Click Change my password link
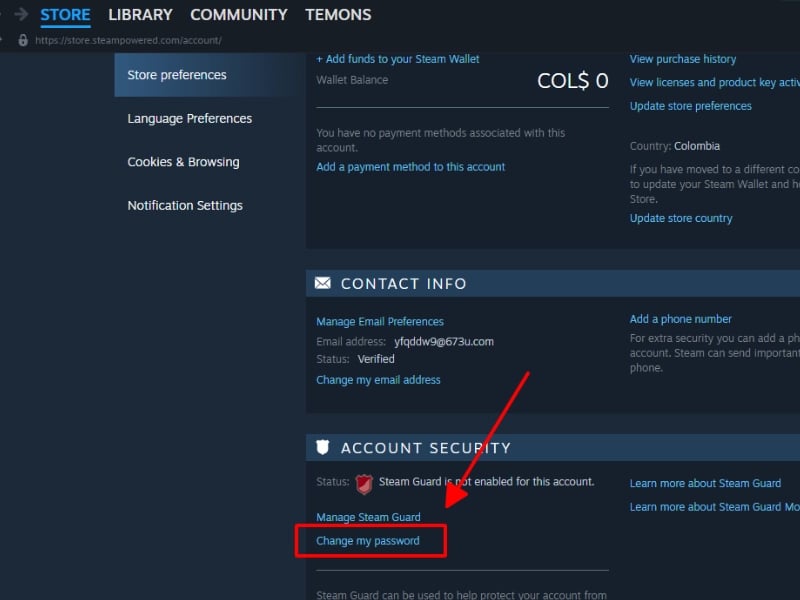Viewport: 800px width, 600px height. click(368, 541)
